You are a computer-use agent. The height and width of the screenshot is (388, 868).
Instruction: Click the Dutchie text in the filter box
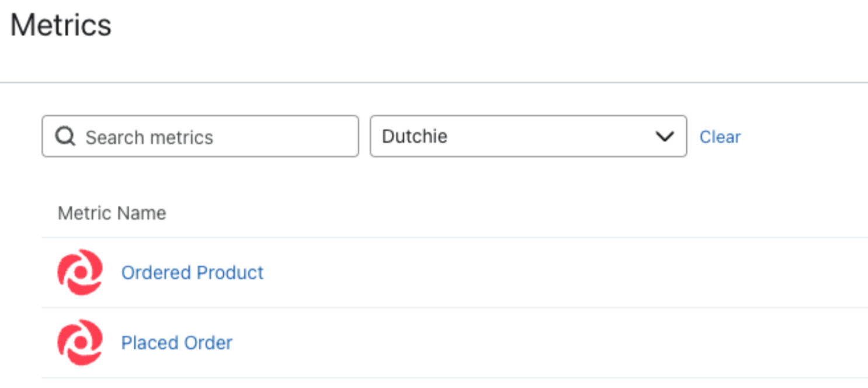click(x=415, y=136)
